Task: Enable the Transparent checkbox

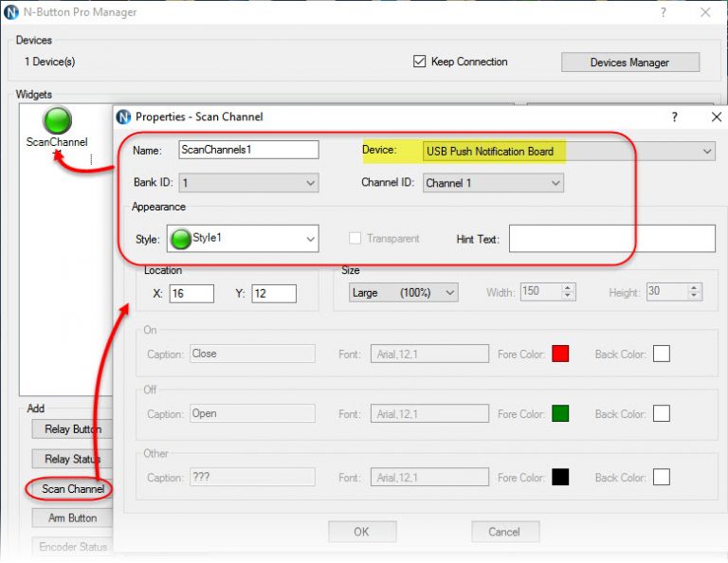Action: 355,239
